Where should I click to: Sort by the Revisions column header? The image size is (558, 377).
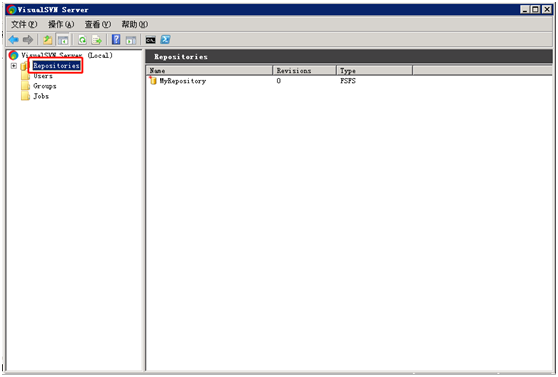tap(305, 70)
